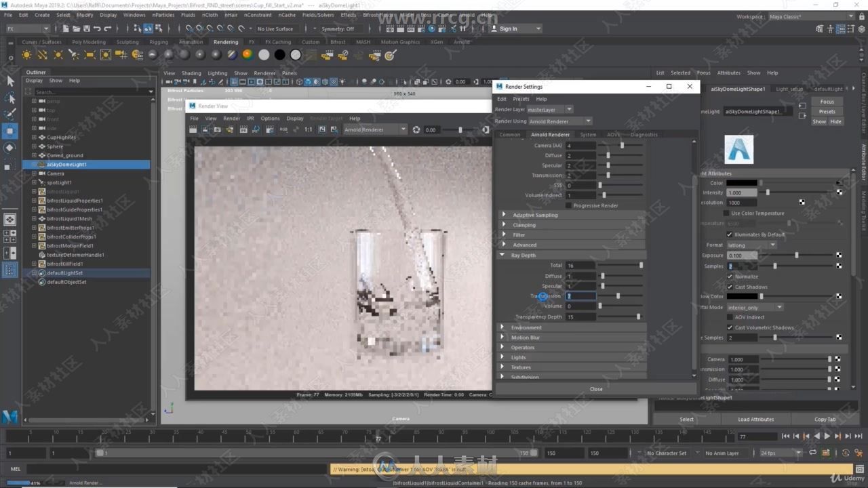Open Presets menu in Render Settings

click(521, 99)
